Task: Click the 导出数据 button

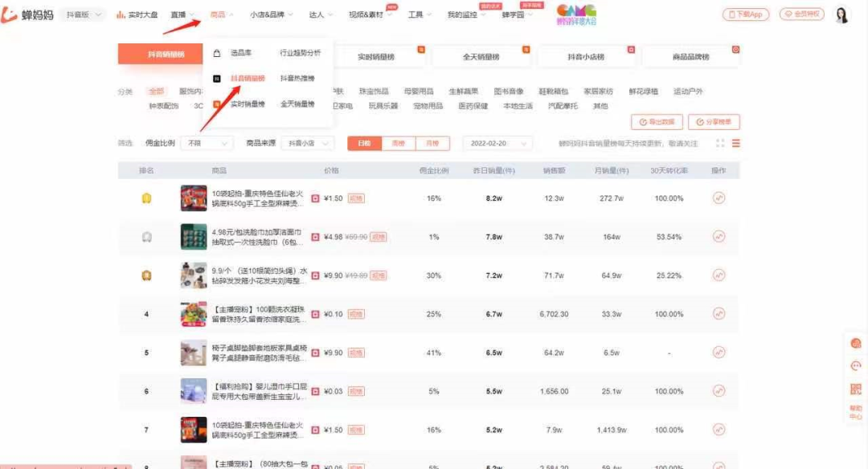Action: pyautogui.click(x=657, y=122)
